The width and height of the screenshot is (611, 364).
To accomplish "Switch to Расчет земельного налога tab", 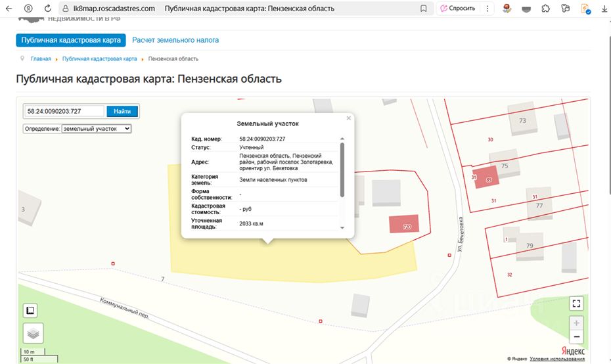I will pyautogui.click(x=175, y=40).
